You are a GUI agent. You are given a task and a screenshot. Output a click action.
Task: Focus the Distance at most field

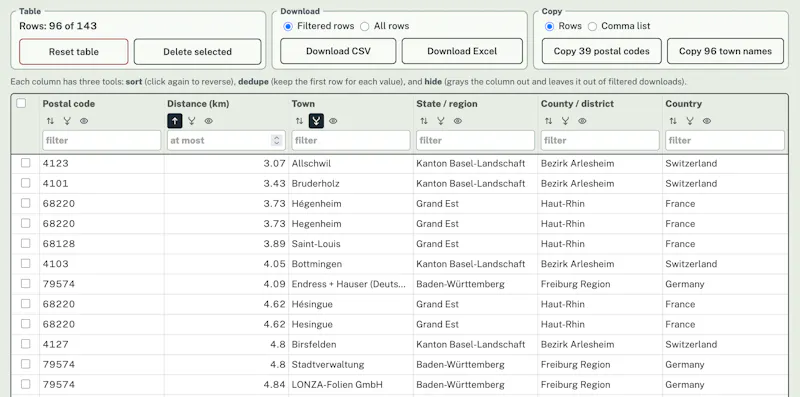pyautogui.click(x=226, y=140)
